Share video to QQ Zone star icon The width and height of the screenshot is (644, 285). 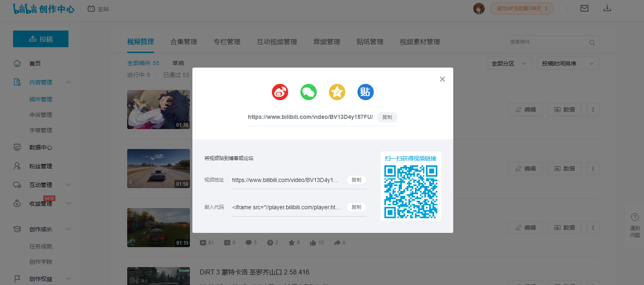point(337,92)
